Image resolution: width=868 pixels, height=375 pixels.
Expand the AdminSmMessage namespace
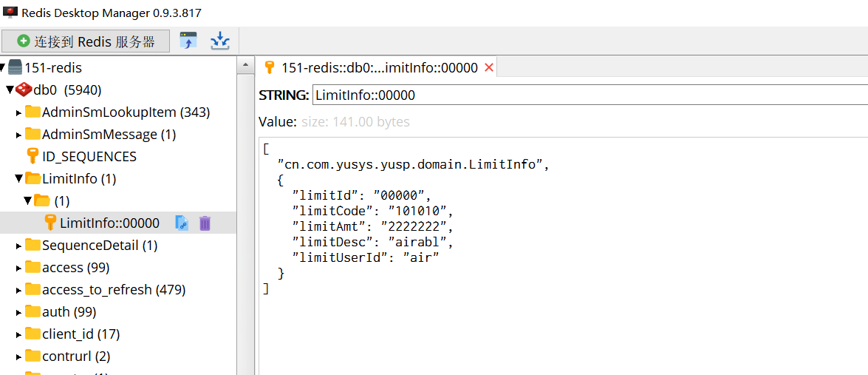click(19, 135)
